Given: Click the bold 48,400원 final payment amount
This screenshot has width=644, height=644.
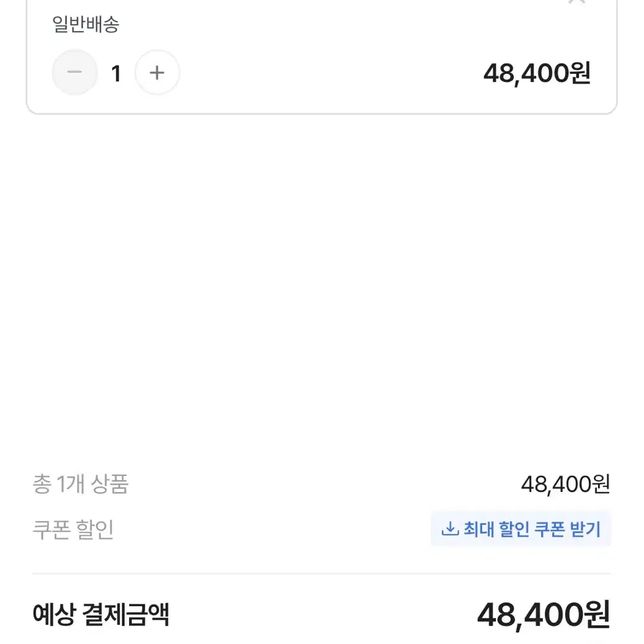Looking at the screenshot, I should (543, 615).
